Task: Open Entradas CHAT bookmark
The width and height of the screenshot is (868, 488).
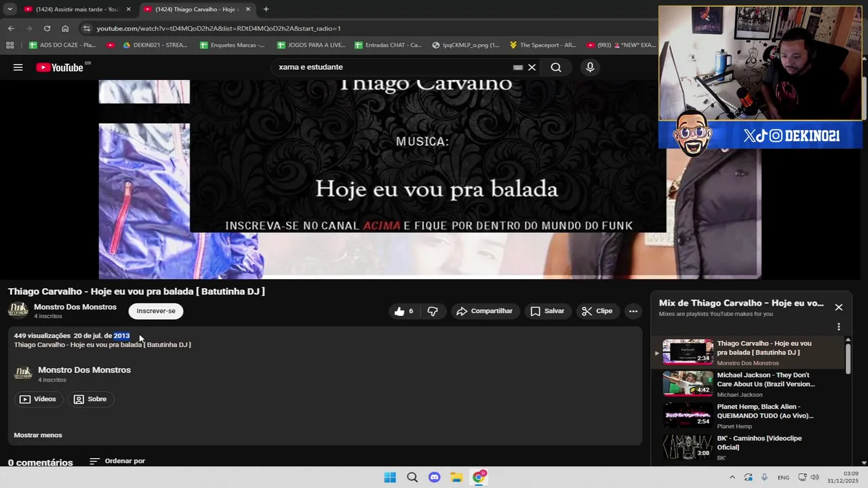Action: click(388, 45)
